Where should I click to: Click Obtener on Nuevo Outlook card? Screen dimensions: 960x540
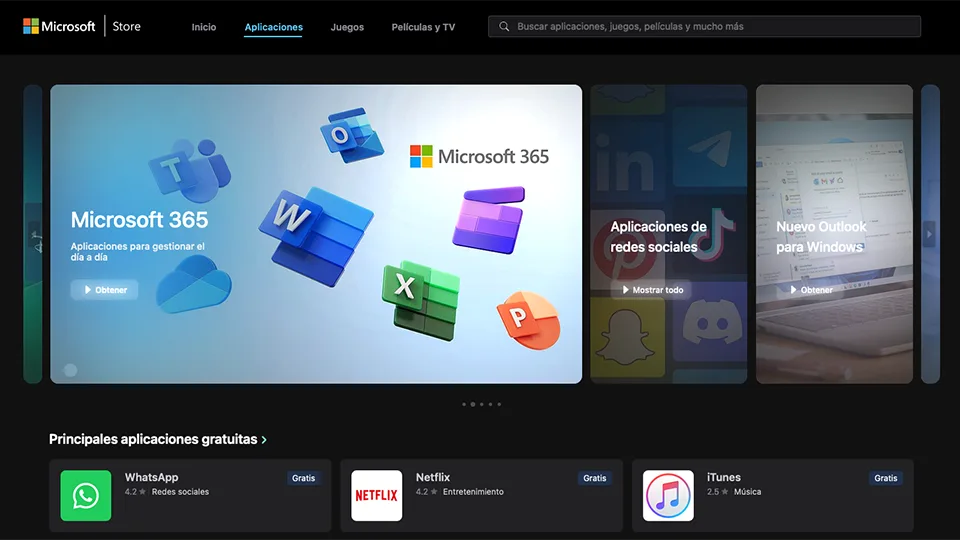[811, 290]
